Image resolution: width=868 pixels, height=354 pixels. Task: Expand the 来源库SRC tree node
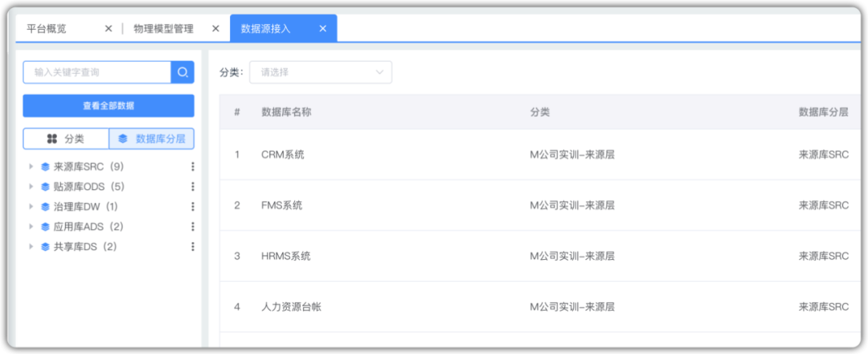click(x=31, y=167)
